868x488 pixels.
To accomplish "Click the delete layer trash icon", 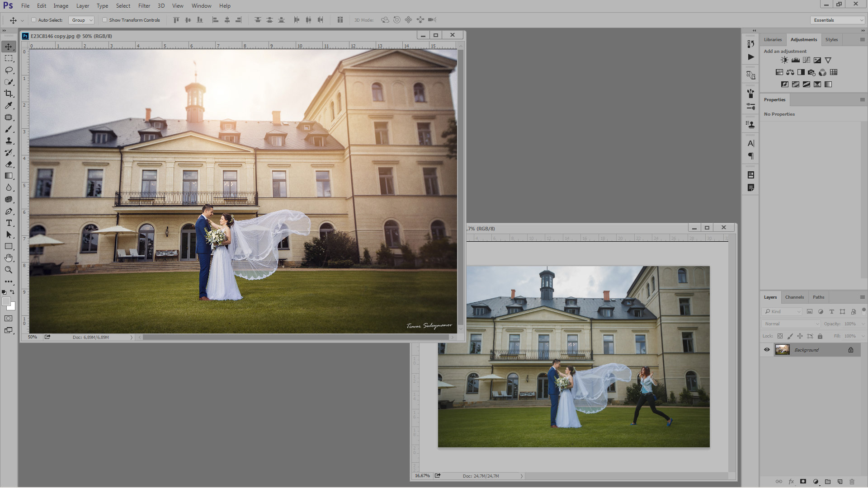I will pos(852,482).
